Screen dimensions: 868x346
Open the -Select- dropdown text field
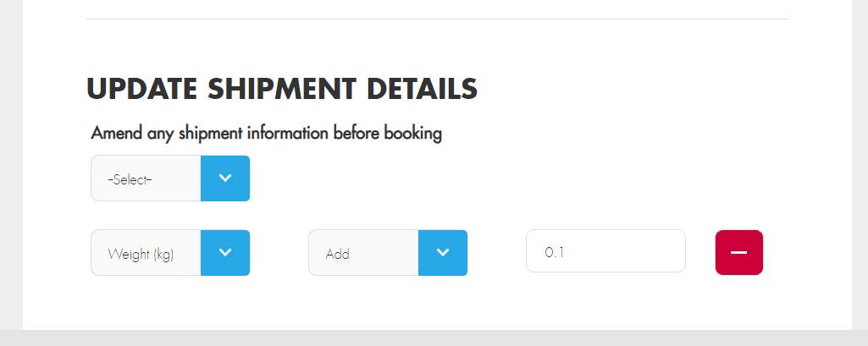[146, 178]
